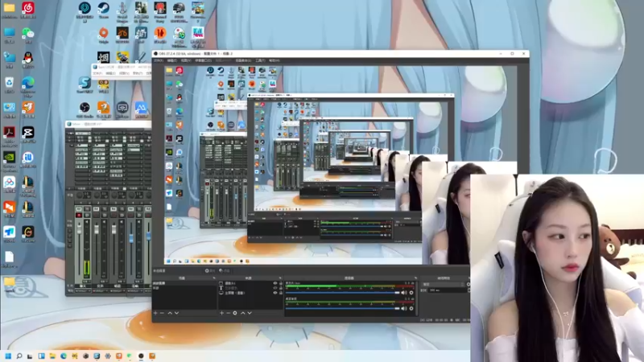The width and height of the screenshot is (644, 362).
Task: Remove selected source with minus icon
Action: pos(229,313)
